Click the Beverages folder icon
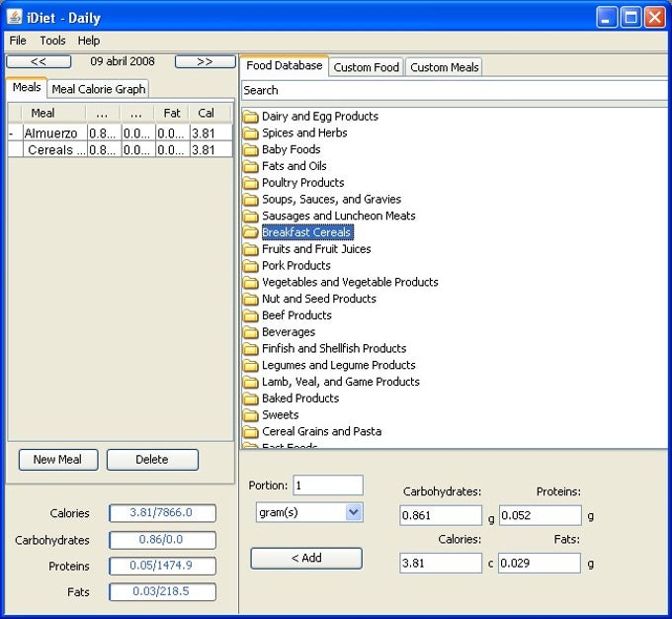 tap(251, 332)
